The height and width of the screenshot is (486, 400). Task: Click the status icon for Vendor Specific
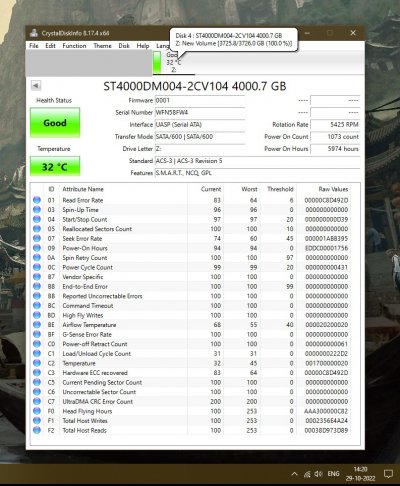[37, 277]
